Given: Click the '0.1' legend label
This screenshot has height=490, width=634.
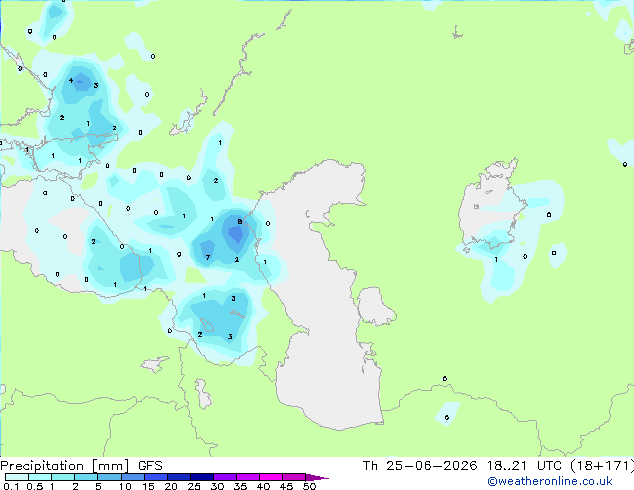Looking at the screenshot, I should coord(11,486).
